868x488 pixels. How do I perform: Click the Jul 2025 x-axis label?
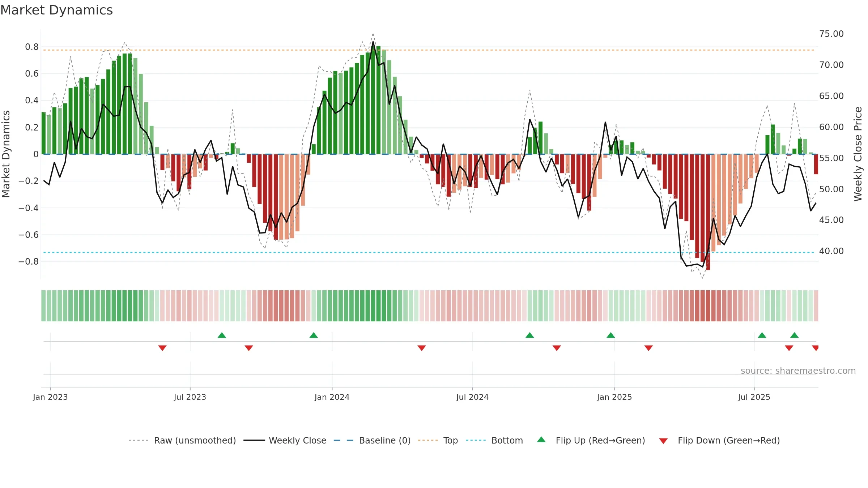click(754, 397)
